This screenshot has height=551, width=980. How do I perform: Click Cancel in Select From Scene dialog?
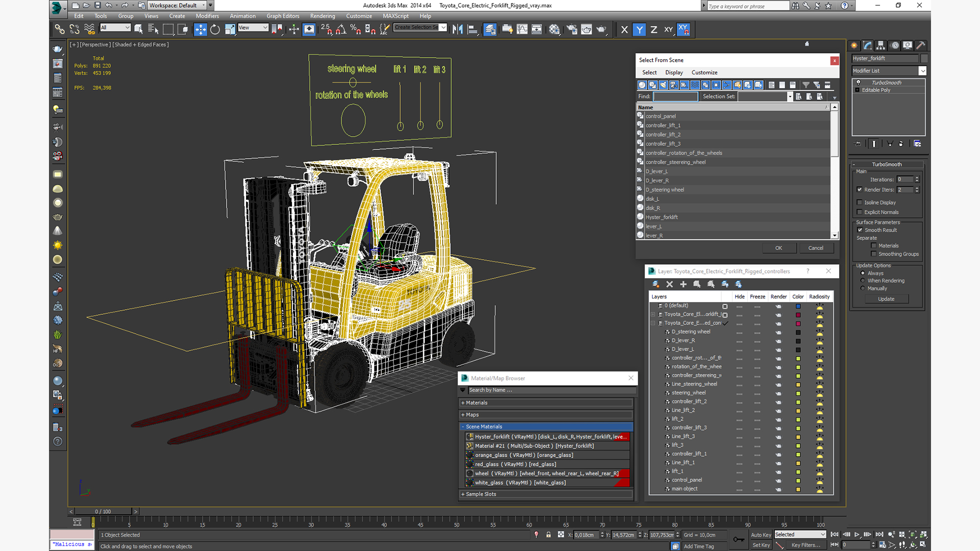[x=816, y=248]
